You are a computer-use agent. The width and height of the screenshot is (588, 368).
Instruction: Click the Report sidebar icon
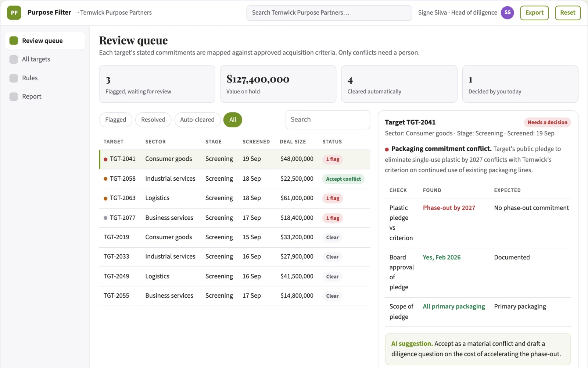click(x=14, y=96)
